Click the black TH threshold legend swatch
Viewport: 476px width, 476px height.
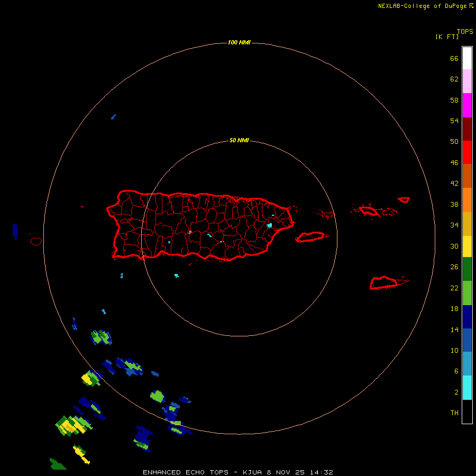click(467, 411)
